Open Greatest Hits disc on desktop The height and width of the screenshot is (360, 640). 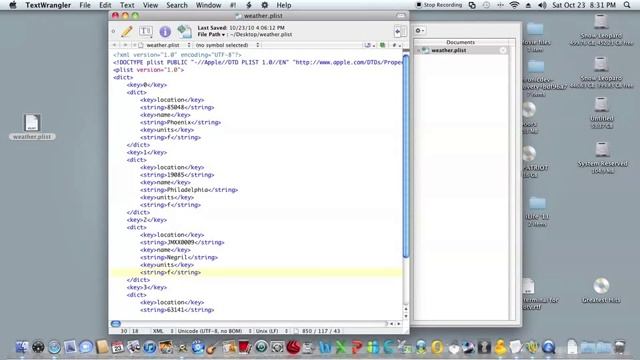click(x=601, y=290)
